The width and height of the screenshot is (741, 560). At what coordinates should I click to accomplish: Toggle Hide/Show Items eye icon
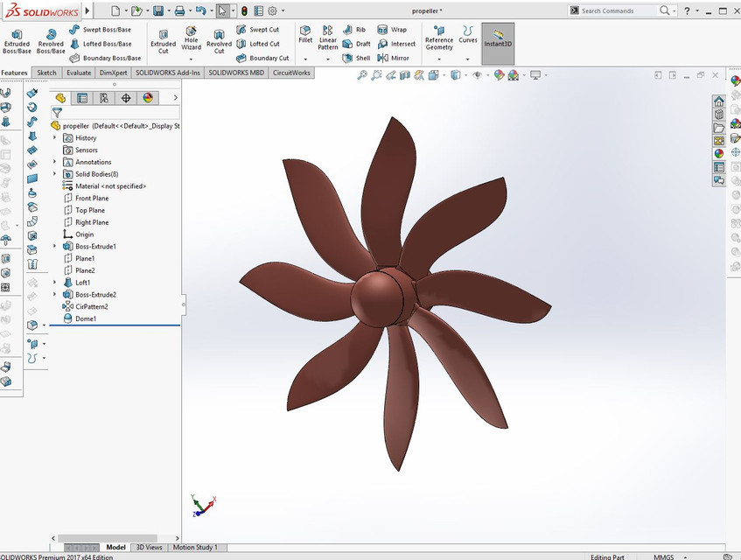(x=478, y=76)
